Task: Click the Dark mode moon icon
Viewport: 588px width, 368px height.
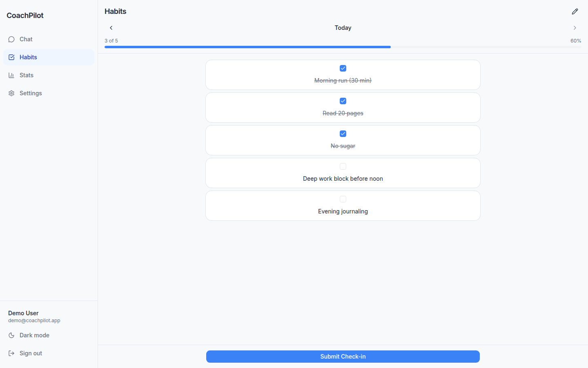Action: [x=11, y=335]
